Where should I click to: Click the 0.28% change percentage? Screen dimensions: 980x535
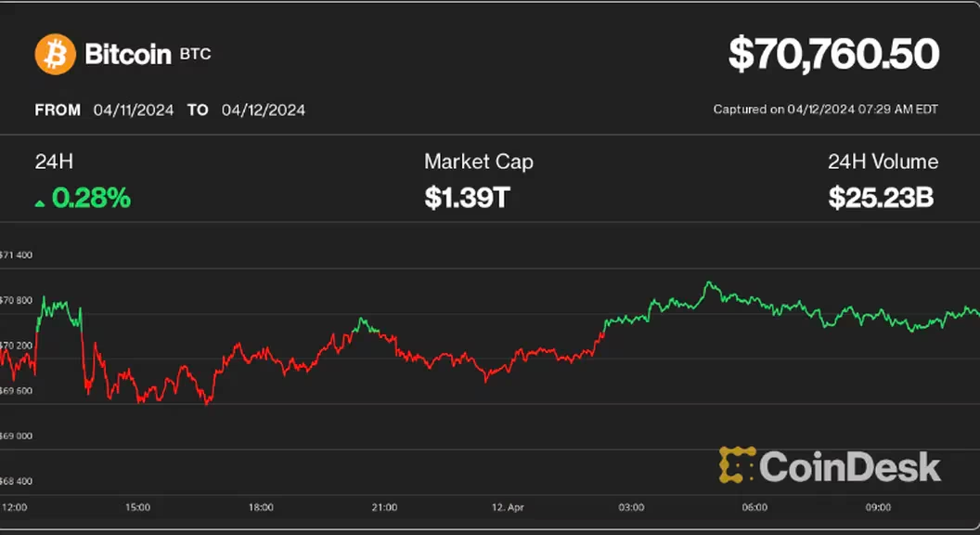tap(91, 198)
